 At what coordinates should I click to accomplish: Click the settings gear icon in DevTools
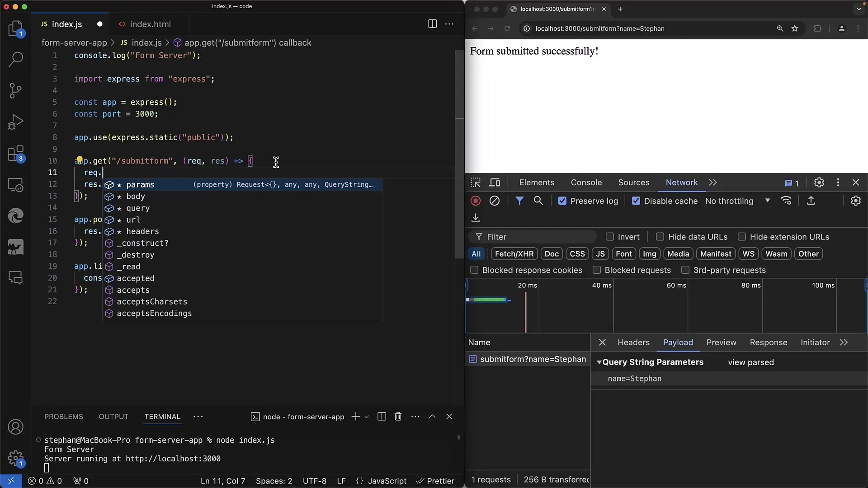click(x=819, y=183)
